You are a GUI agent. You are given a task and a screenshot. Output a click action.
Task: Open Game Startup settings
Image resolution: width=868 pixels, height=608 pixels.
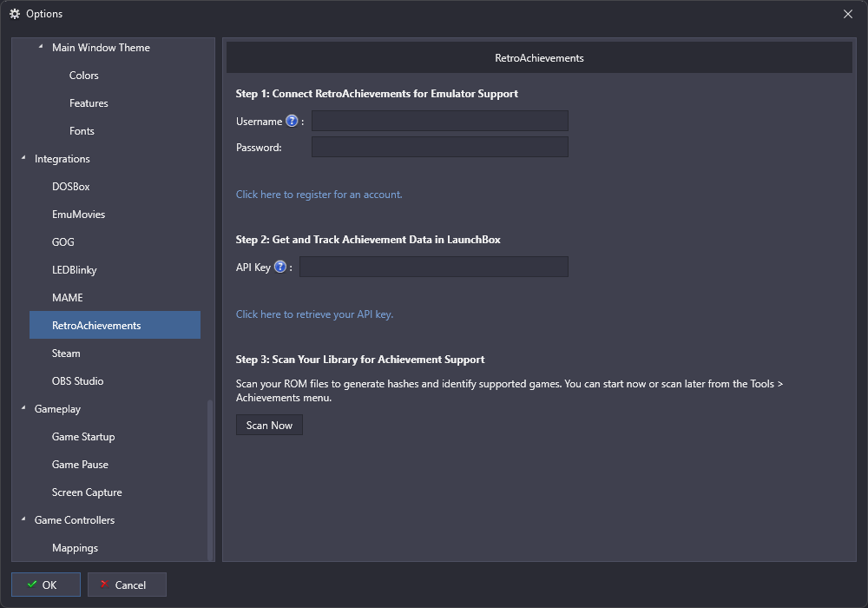coord(83,437)
